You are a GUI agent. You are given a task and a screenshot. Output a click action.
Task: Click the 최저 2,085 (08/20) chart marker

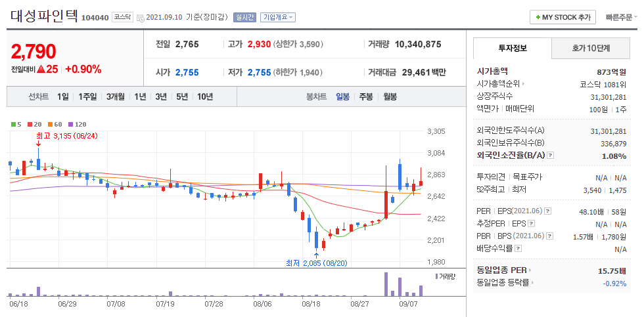coord(316,263)
